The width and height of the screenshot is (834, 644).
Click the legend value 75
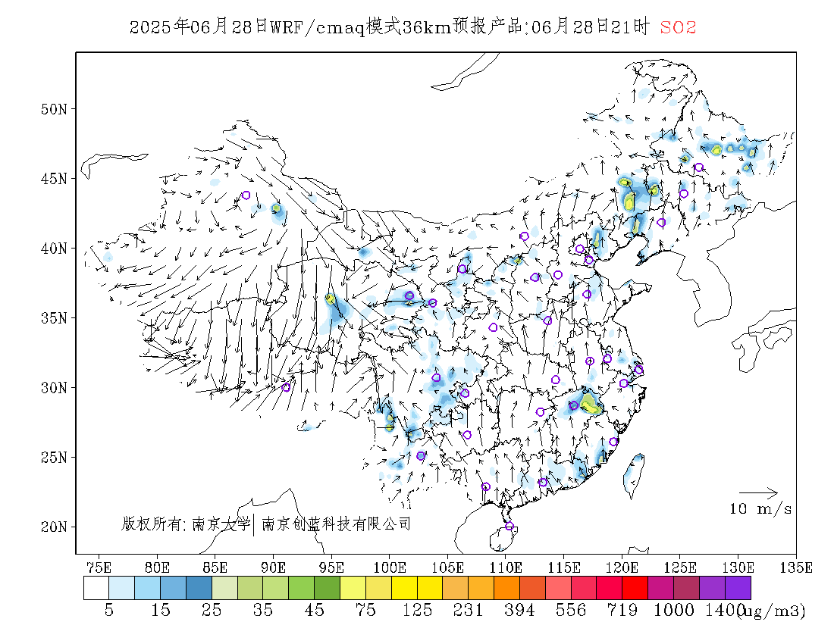tap(365, 611)
